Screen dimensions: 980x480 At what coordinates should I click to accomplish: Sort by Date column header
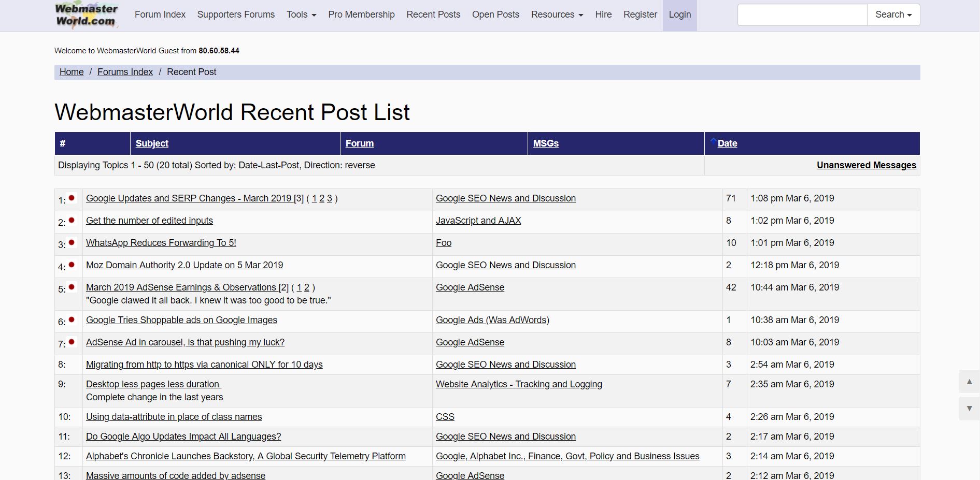click(727, 143)
